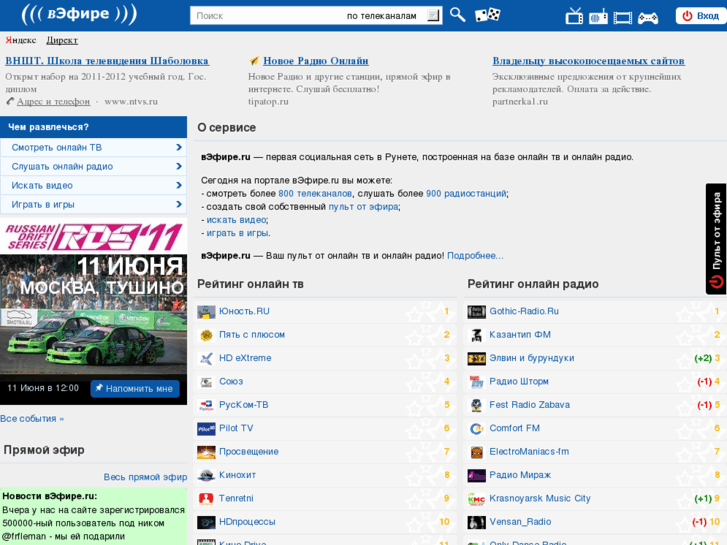
Task: Click the Пять с плюсом channel icon
Action: (x=206, y=335)
